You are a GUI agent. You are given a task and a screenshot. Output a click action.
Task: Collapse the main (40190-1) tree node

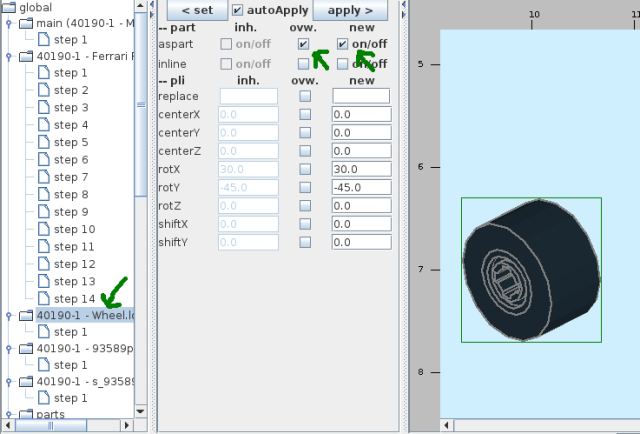pos(9,22)
